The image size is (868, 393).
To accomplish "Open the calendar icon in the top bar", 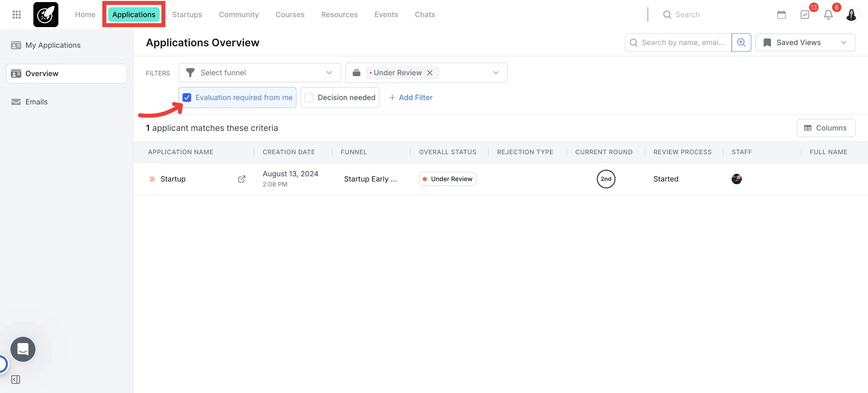I will point(781,14).
